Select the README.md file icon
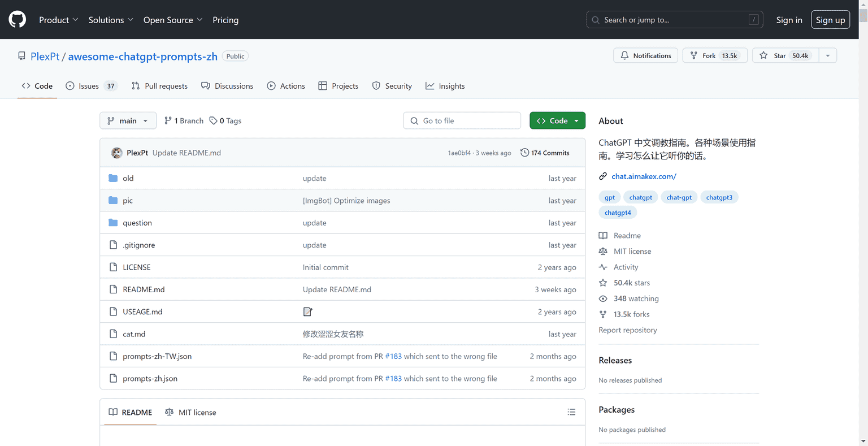 pyautogui.click(x=113, y=289)
